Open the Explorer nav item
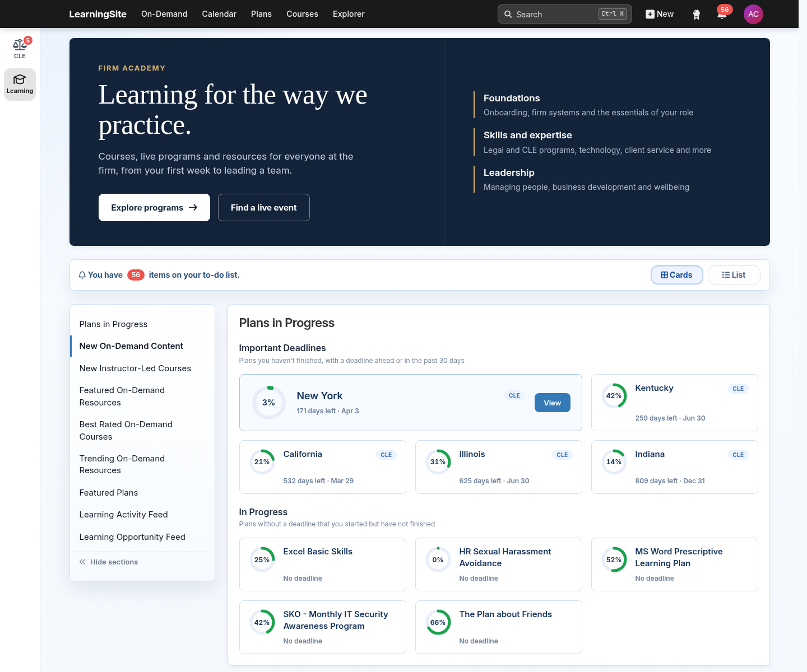Viewport: 807px width, 672px height. (x=349, y=14)
